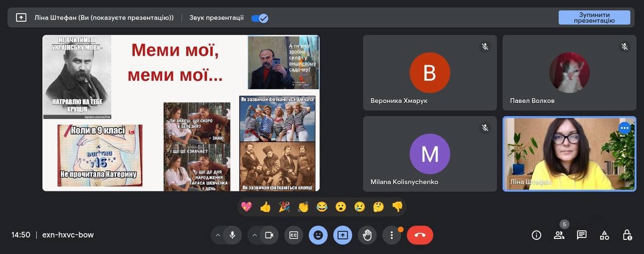
Task: Click the red leave call button
Action: 420,235
